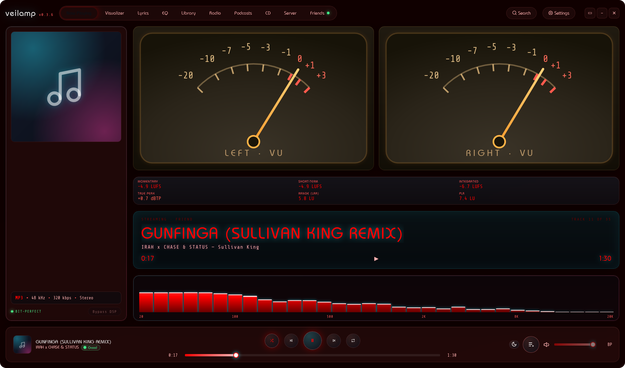Click the large album art placeholder
The height and width of the screenshot is (368, 625).
click(x=66, y=87)
